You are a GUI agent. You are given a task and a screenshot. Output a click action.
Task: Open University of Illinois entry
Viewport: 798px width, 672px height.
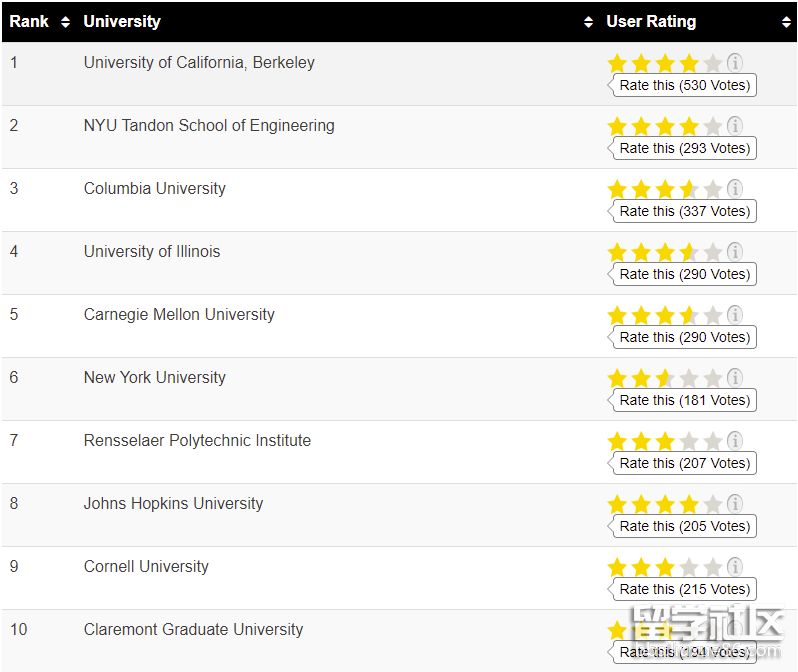(x=152, y=252)
